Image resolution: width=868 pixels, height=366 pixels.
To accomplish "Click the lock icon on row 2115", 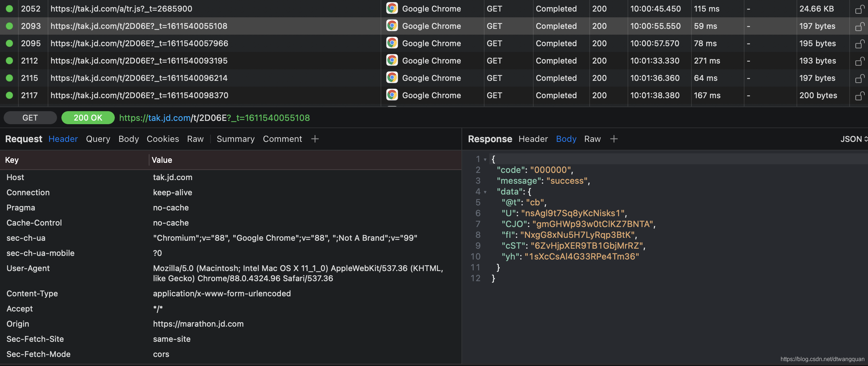I will [860, 78].
